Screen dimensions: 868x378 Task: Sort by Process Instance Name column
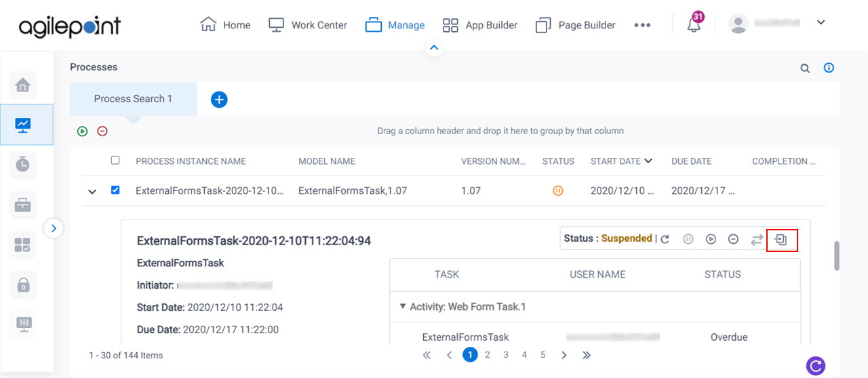(x=191, y=161)
